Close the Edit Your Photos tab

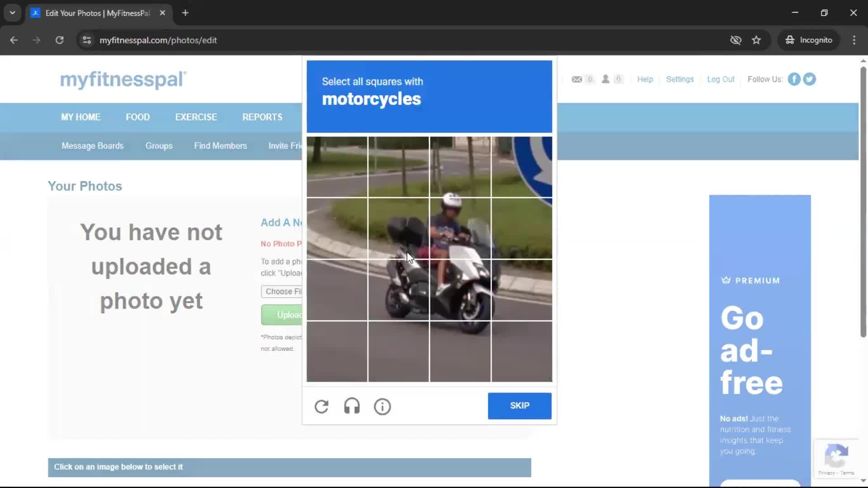[162, 13]
